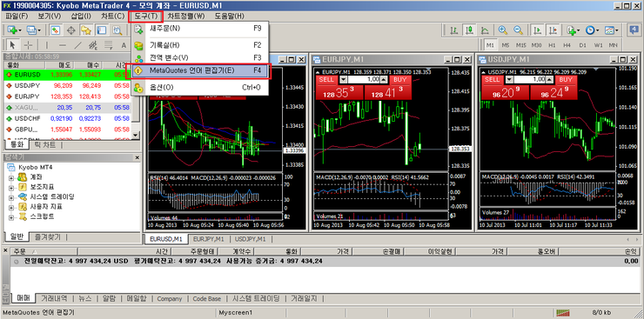
Task: Toggle chart Auto Scroll button
Action: (536, 30)
